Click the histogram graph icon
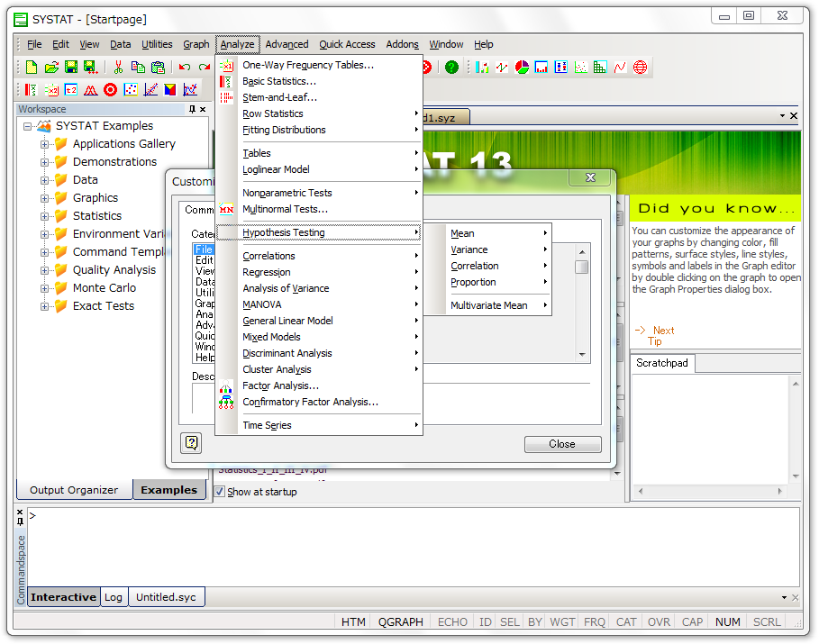819x644 pixels. pyautogui.click(x=541, y=67)
